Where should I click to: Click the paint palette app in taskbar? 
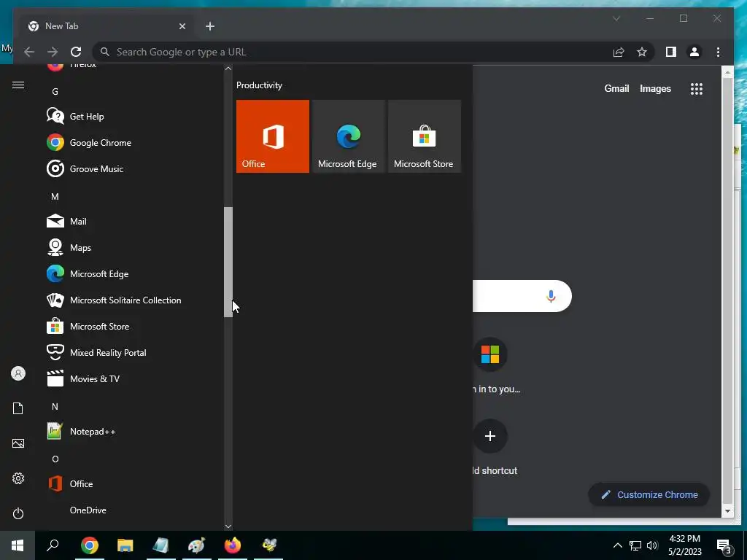tap(197, 545)
